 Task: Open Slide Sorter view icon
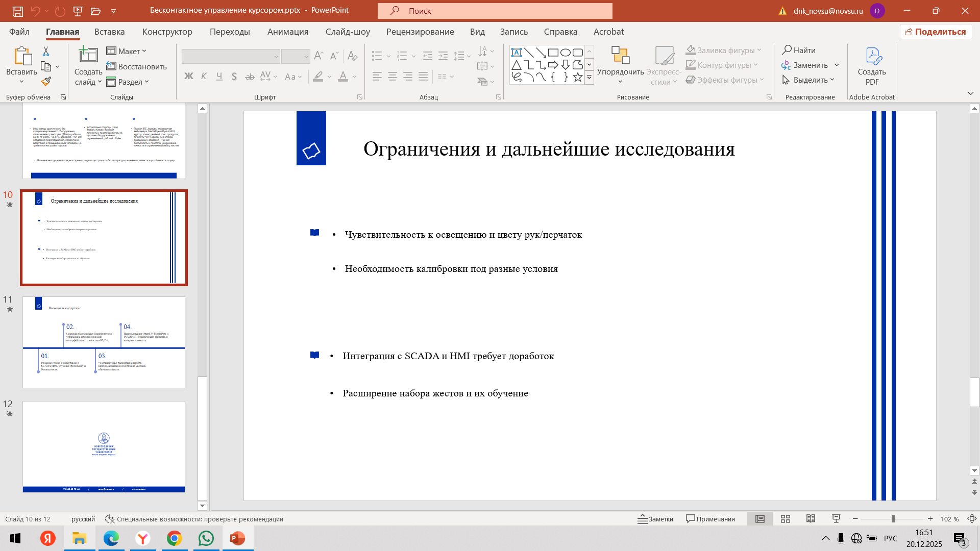[786, 519]
